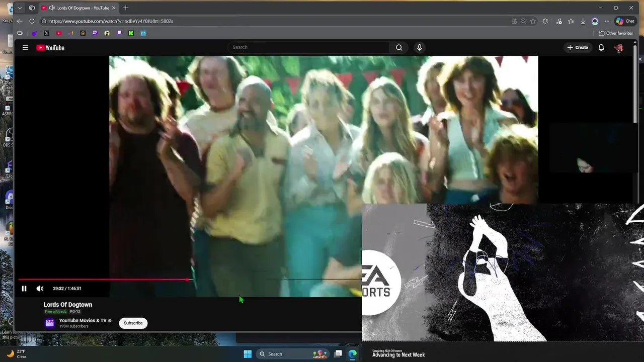Open the browser profile avatar
644x362 pixels.
(x=595, y=21)
